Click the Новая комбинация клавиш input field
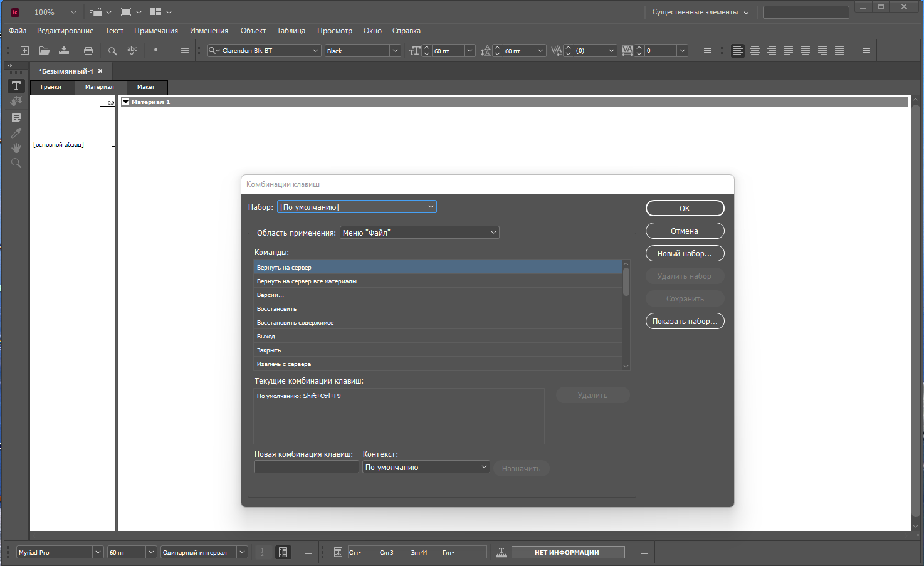This screenshot has height=566, width=924. 307,467
